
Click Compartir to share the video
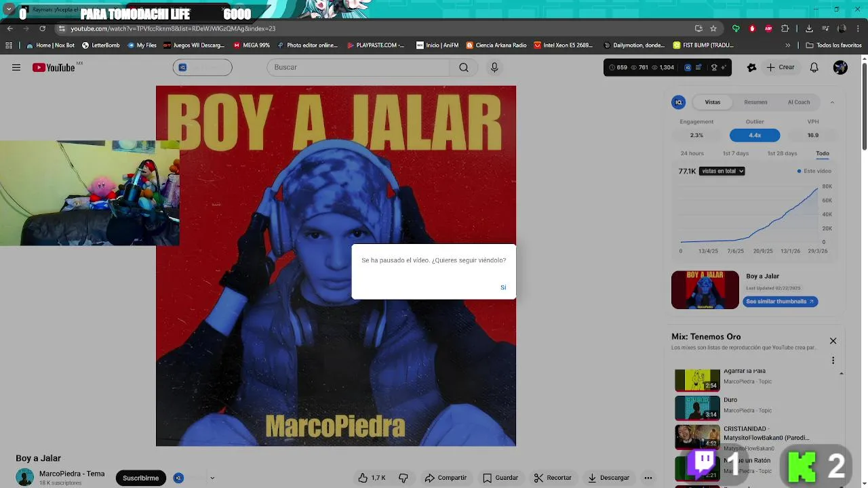click(446, 478)
